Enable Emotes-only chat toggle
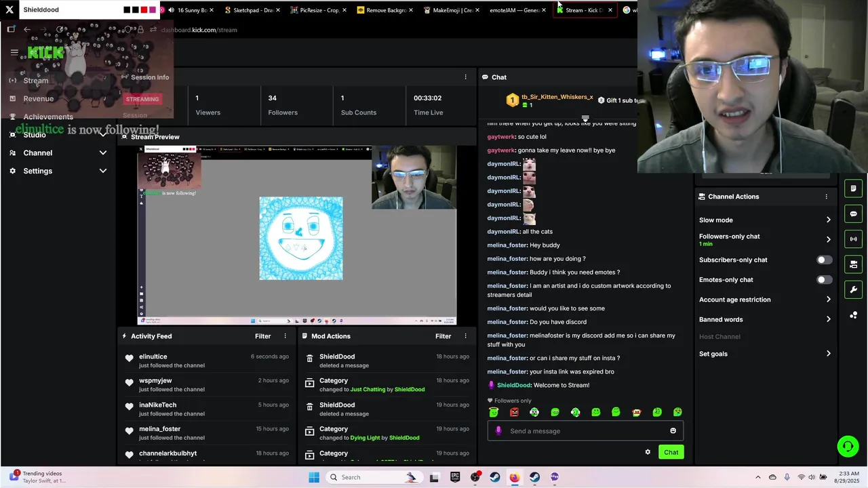The width and height of the screenshot is (868, 488). coord(824,279)
